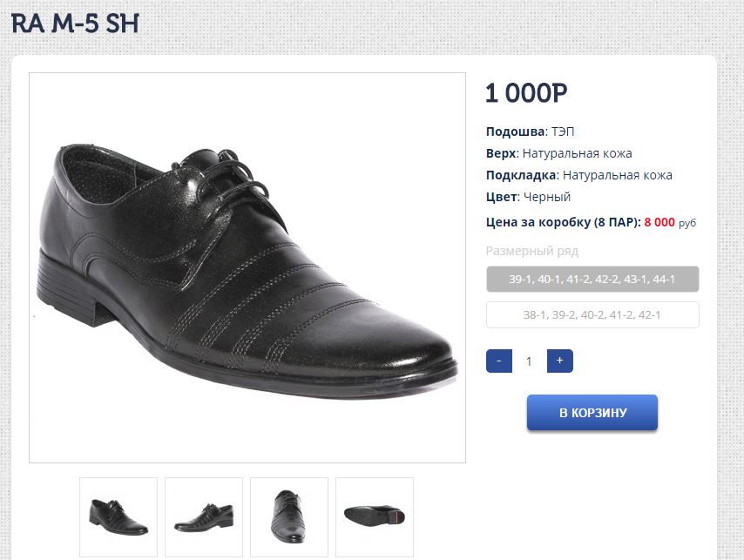Increase quantity with the plus button

point(559,361)
